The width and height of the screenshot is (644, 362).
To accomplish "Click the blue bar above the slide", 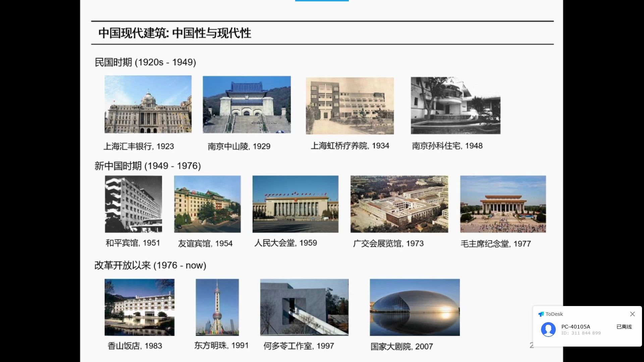I will click(x=322, y=1).
